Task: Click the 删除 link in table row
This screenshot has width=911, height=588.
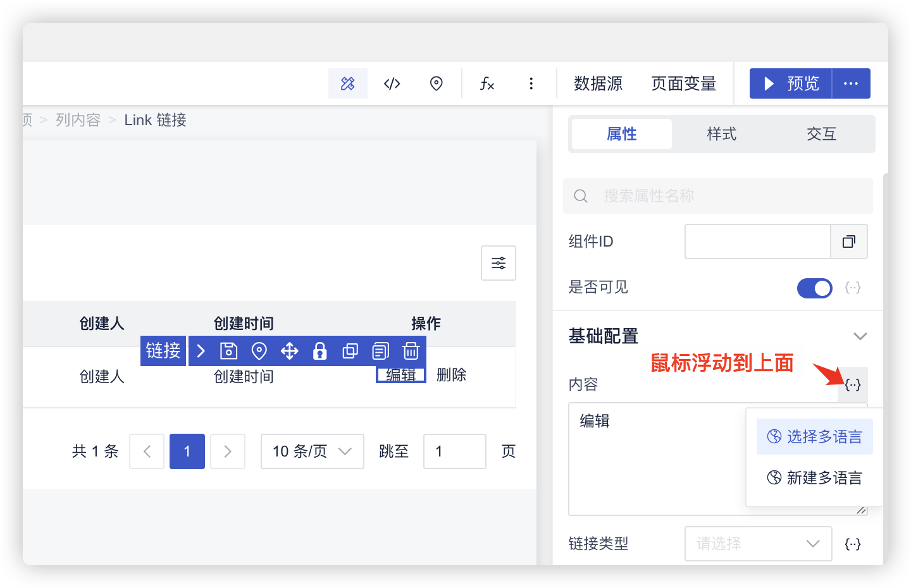Action: point(451,375)
